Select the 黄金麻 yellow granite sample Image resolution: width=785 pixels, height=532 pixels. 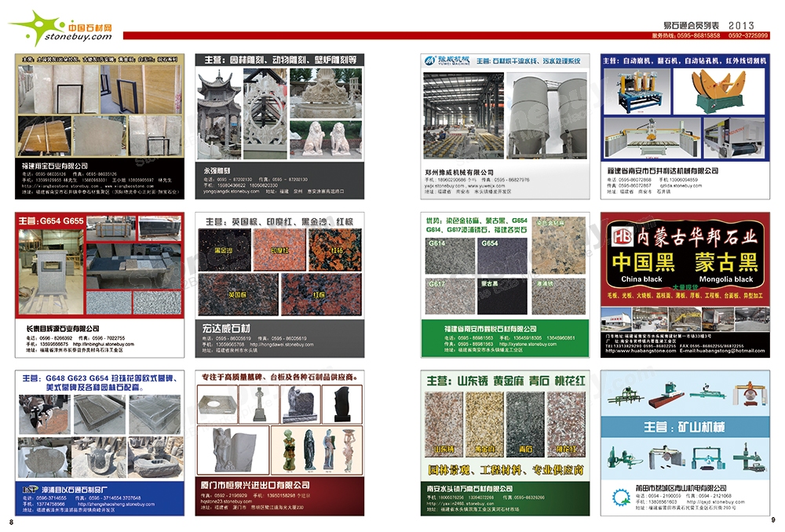[x=484, y=424]
